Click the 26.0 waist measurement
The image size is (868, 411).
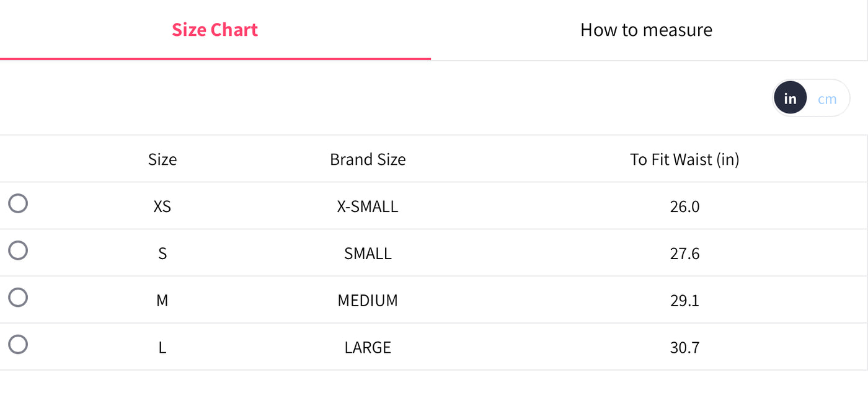[684, 206]
